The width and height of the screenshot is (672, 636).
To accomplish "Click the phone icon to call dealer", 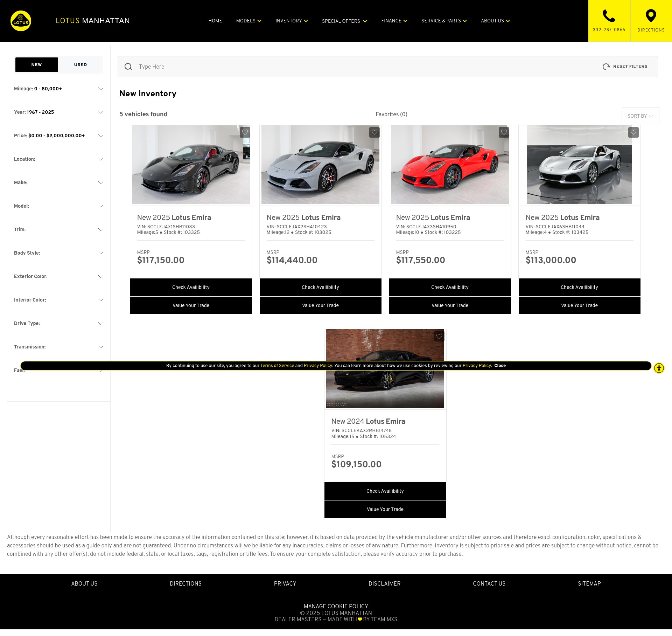I will (x=609, y=16).
